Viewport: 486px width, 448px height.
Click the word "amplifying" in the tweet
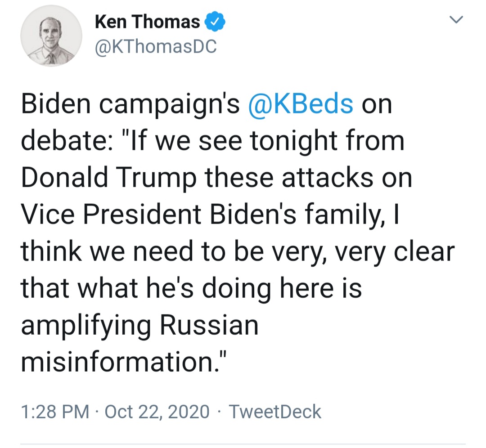pyautogui.click(x=86, y=326)
